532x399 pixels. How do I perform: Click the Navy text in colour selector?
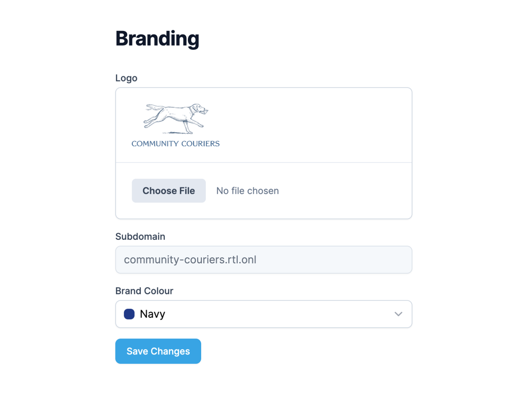[x=152, y=314]
